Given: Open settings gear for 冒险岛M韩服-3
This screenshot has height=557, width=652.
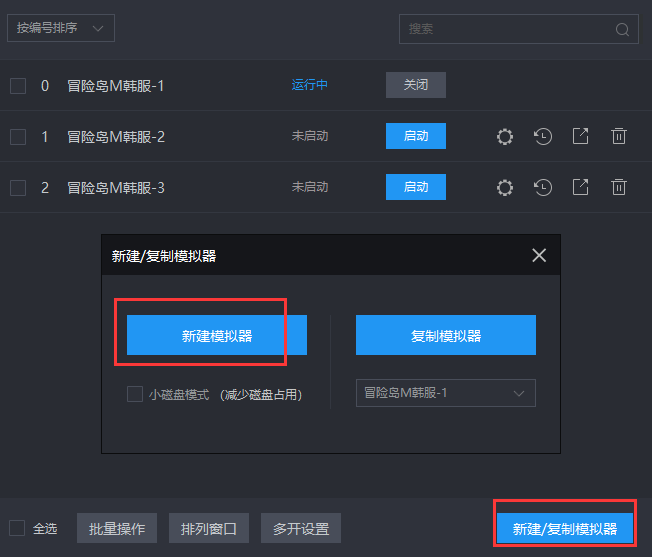Looking at the screenshot, I should tap(505, 187).
